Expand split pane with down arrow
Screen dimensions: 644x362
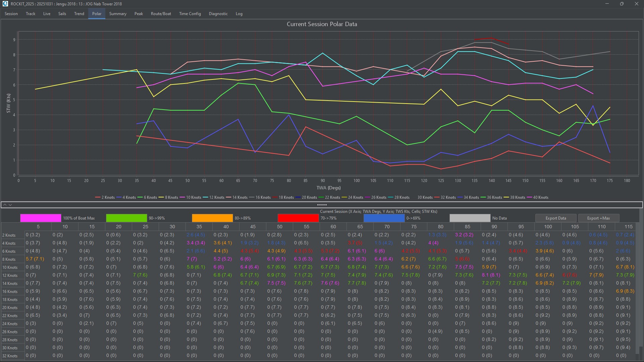click(x=10, y=205)
